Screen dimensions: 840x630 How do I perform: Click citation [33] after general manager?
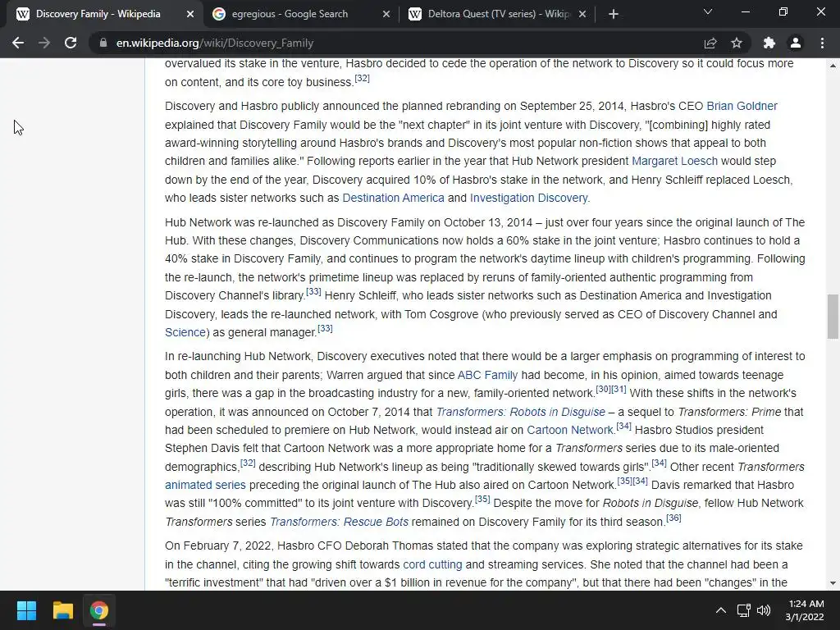coord(325,328)
